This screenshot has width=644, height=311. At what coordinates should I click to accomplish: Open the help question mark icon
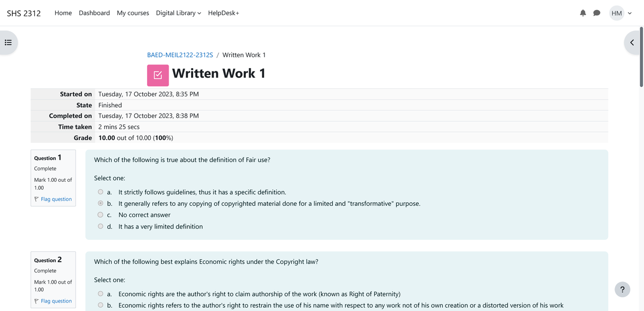tap(622, 290)
